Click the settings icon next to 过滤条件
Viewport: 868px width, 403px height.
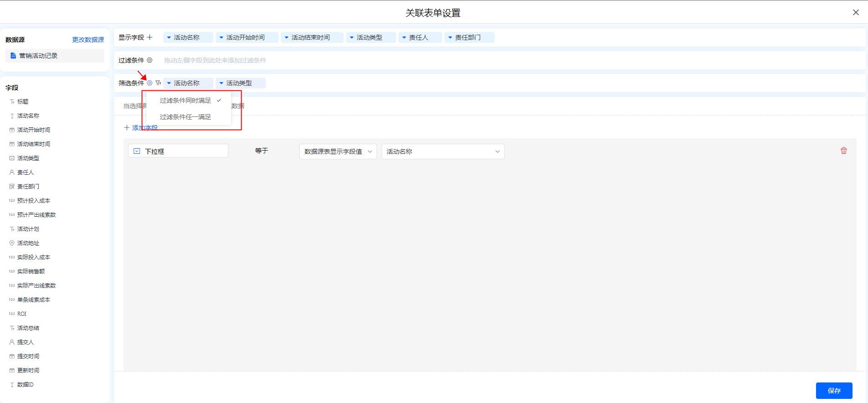tap(150, 60)
